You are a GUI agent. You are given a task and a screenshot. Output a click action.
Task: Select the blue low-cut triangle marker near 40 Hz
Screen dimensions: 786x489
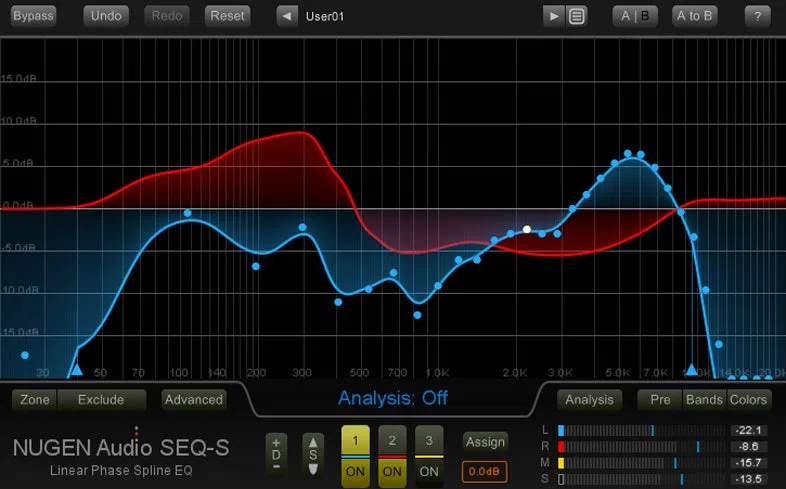[76, 370]
